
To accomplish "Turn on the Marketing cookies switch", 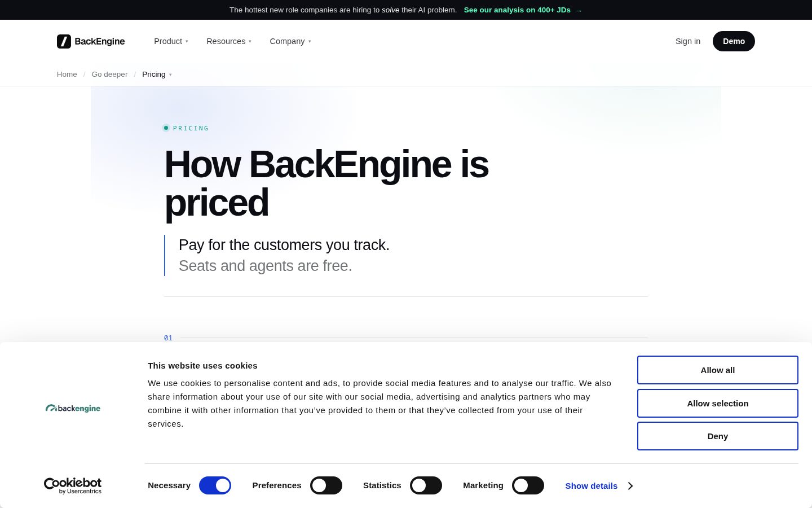I will tap(528, 485).
